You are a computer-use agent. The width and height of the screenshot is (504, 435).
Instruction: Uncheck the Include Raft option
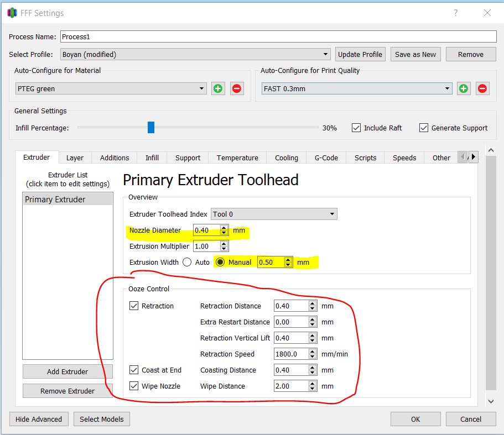[357, 128]
